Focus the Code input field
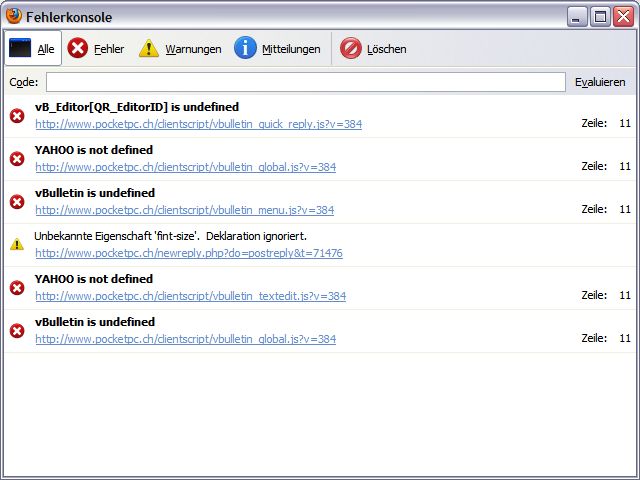640x480 pixels. coord(306,82)
